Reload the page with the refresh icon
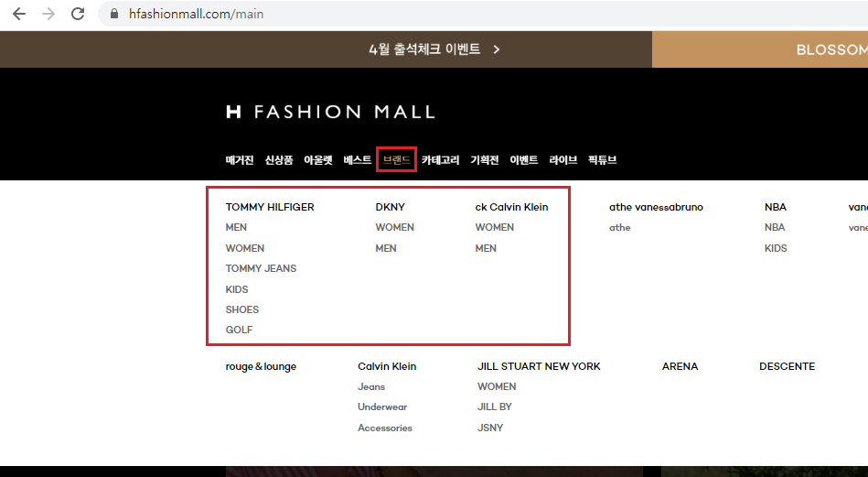This screenshot has height=477, width=868. [x=78, y=14]
